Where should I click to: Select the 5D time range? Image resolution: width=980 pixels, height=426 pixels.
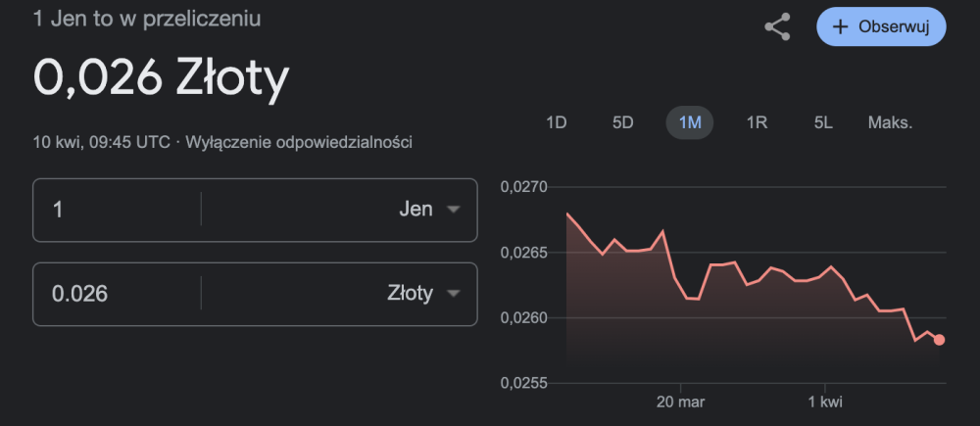[x=623, y=122]
